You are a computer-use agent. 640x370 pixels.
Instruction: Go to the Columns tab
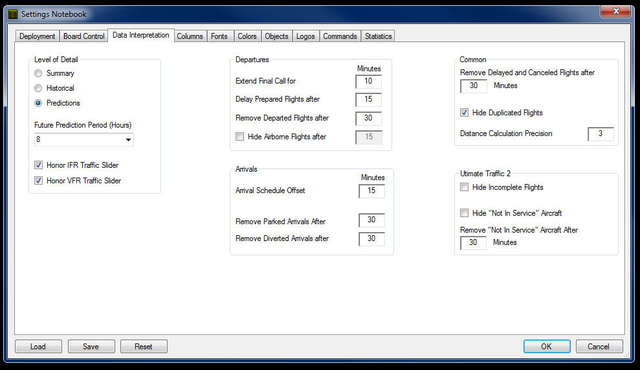pyautogui.click(x=190, y=36)
